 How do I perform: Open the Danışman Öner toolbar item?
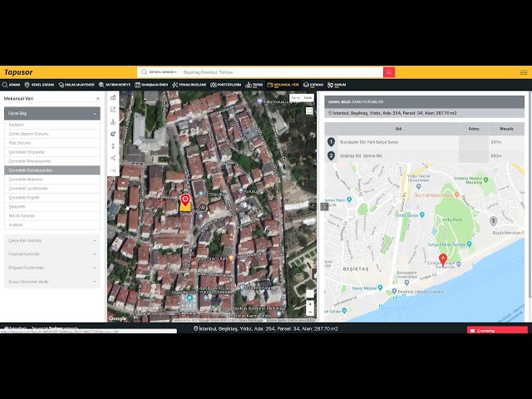pyautogui.click(x=151, y=85)
